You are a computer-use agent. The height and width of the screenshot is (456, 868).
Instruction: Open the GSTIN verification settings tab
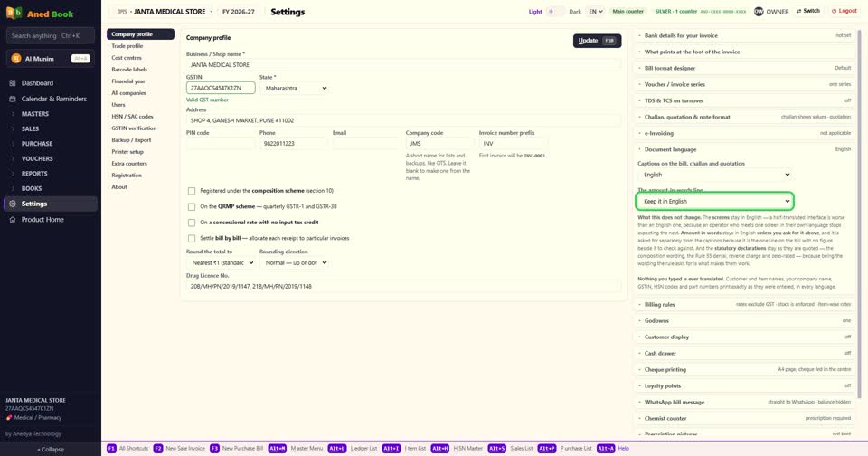click(140, 128)
